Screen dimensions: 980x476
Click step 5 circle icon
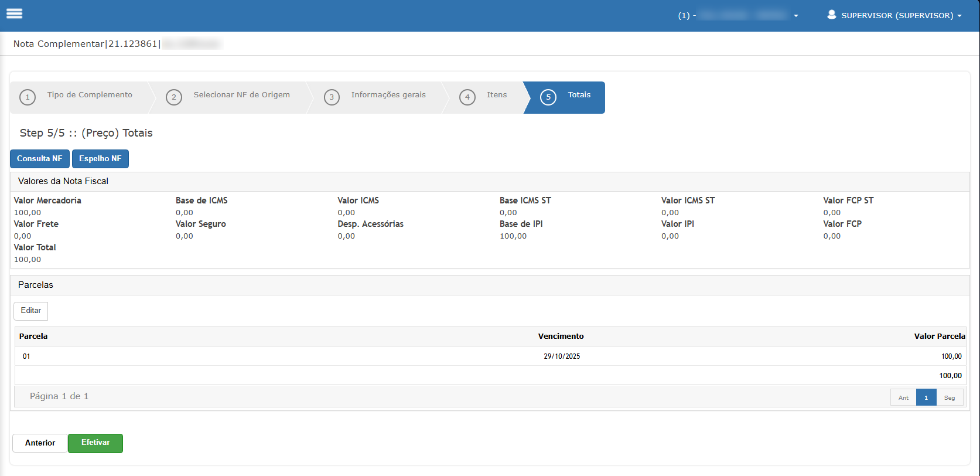(x=548, y=97)
